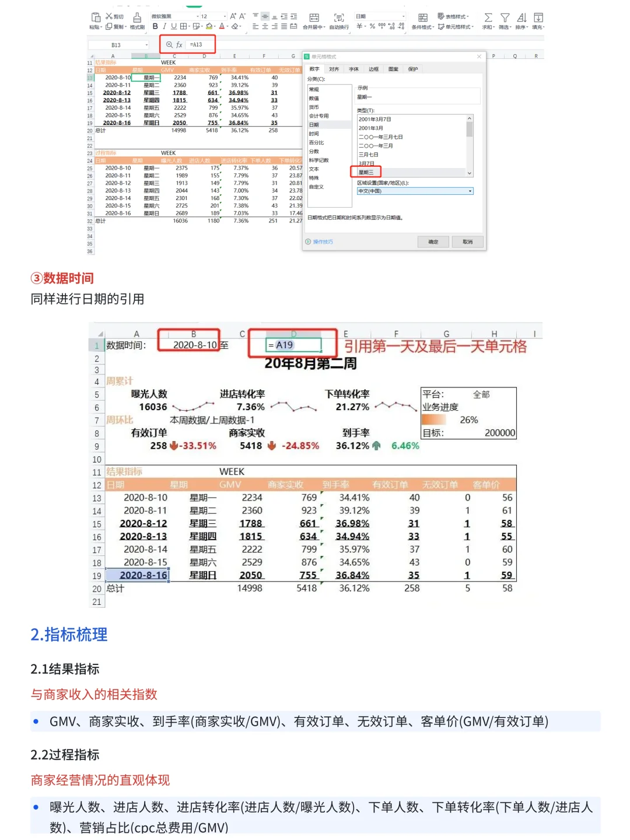Open the font size dropdown showing 12

[x=213, y=16]
